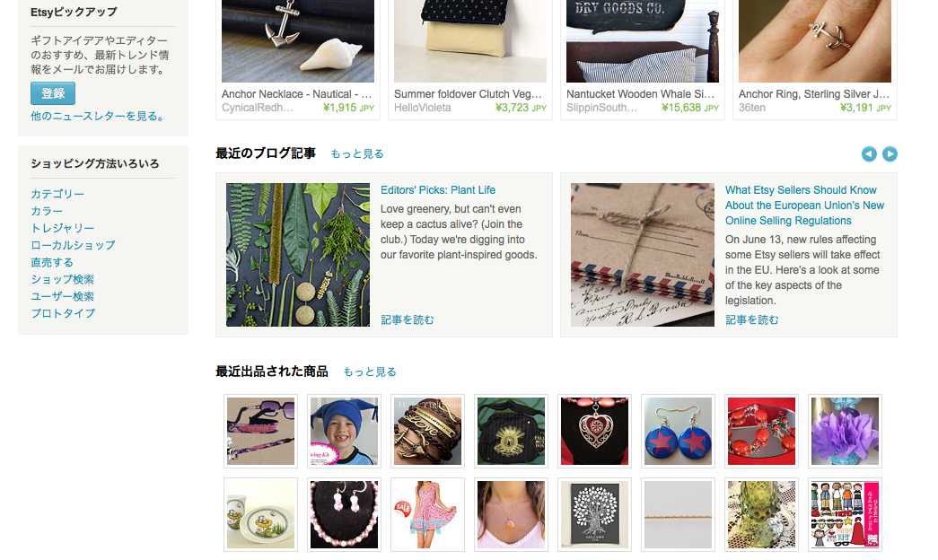938x560 pixels.
Task: Open the blue star earrings thumbnail
Action: click(x=678, y=432)
